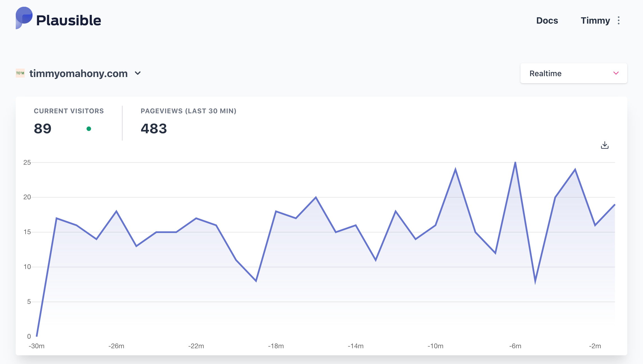Screen dimensions: 643x364
Task: Click the 20 y-axis label
Action: point(27,197)
